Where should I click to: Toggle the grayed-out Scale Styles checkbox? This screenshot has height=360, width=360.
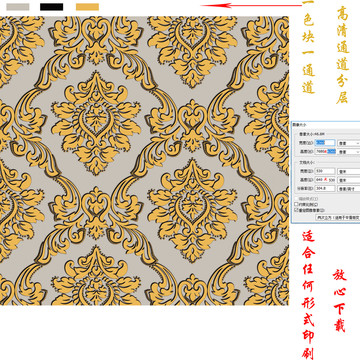pos(296,199)
